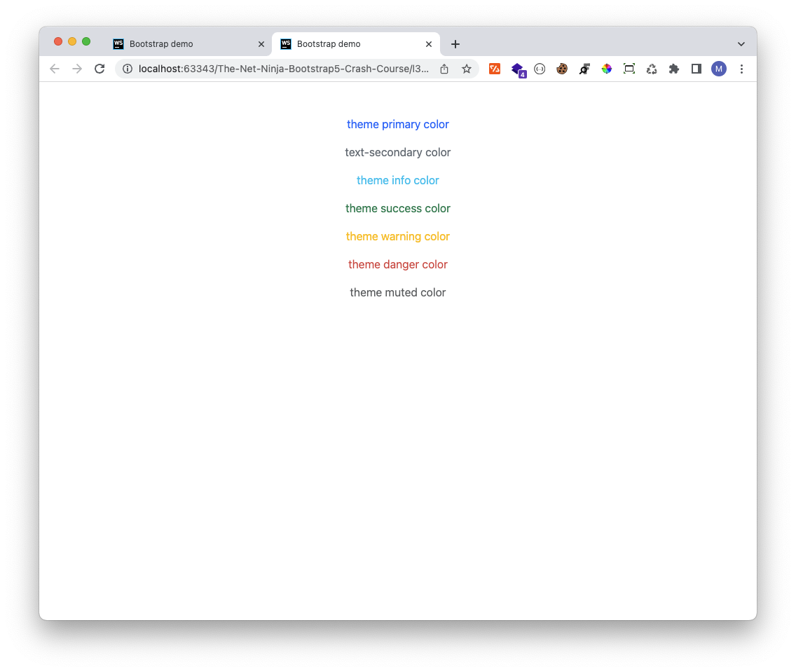Open the cookie extension icon

tap(562, 69)
